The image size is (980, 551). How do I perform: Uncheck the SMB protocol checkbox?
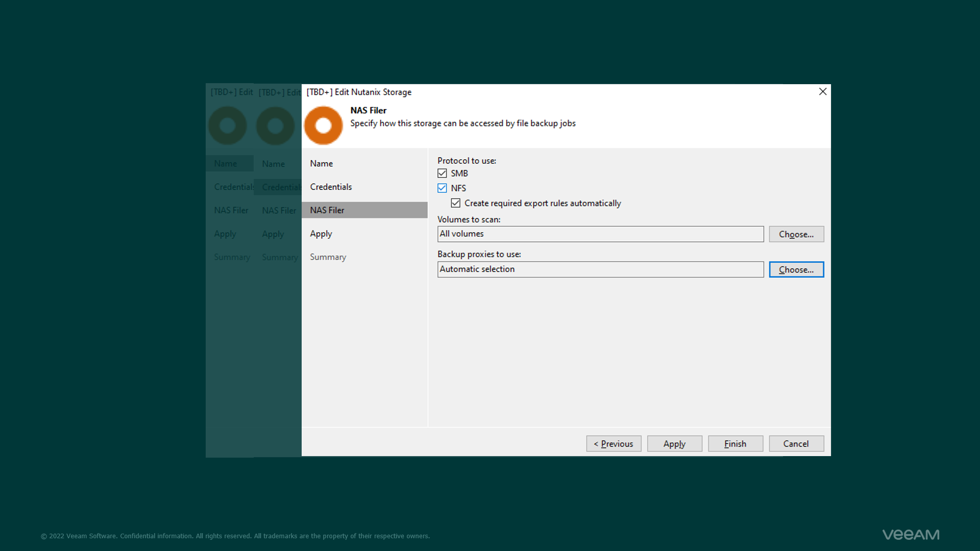442,173
